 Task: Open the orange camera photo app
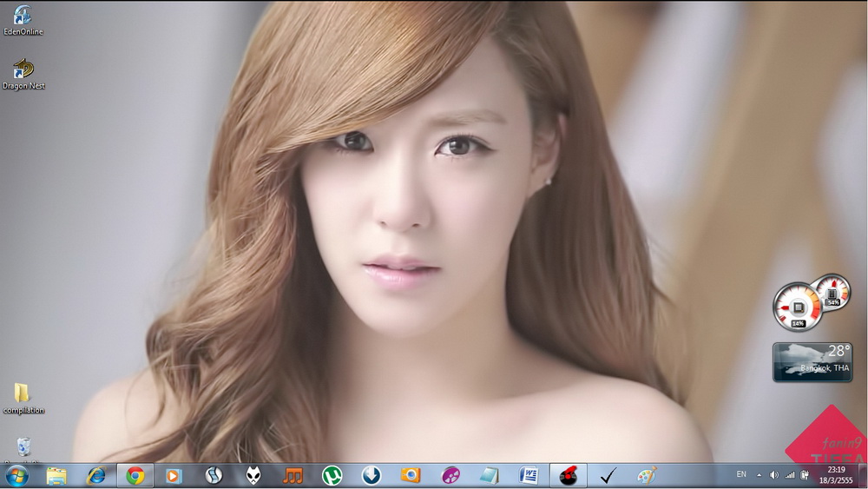411,476
